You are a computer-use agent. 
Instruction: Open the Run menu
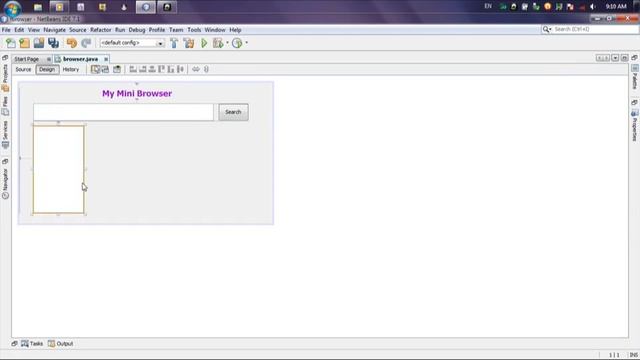point(120,30)
